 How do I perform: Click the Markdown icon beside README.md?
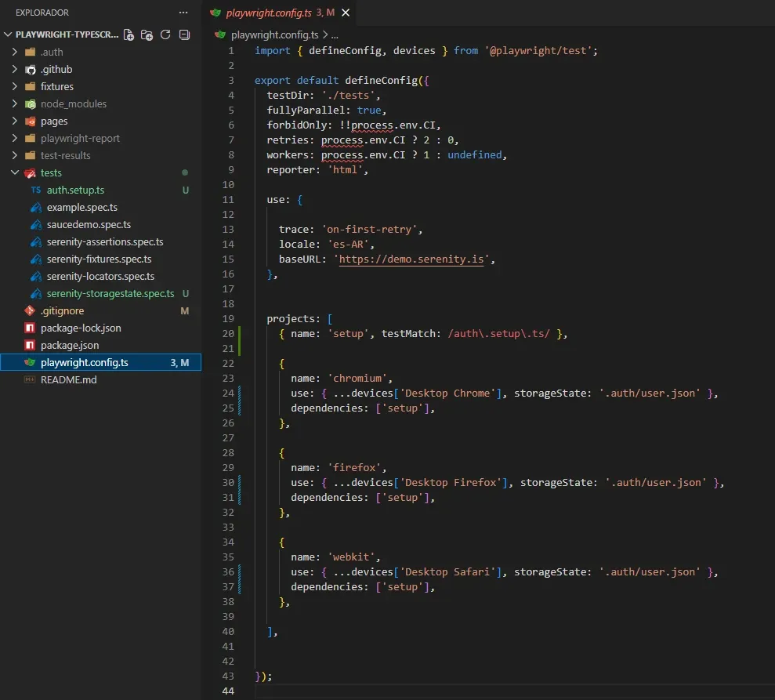(31, 379)
